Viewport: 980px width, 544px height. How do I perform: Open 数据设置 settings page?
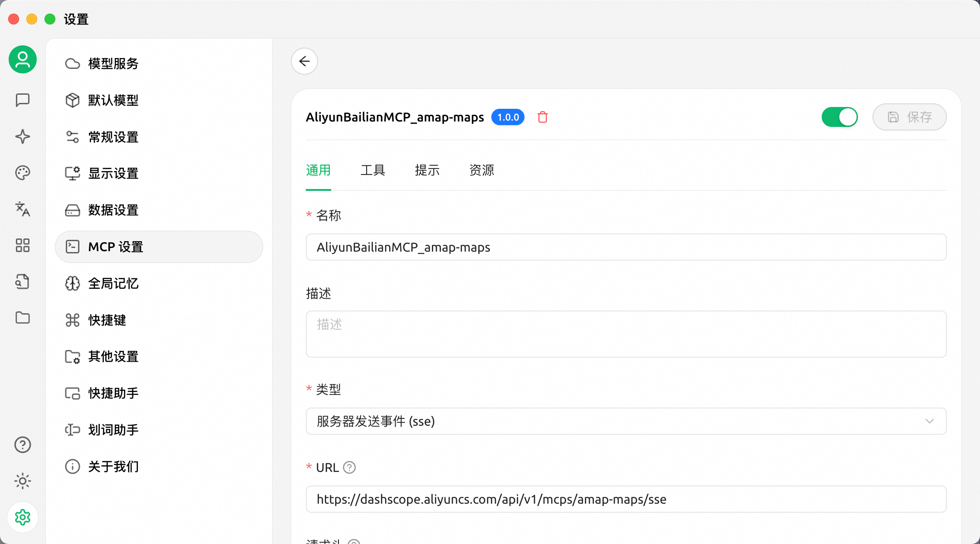159,210
